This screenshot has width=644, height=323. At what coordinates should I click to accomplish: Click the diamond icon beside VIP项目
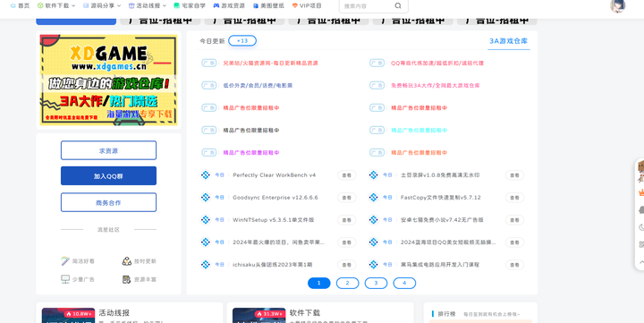pyautogui.click(x=295, y=5)
